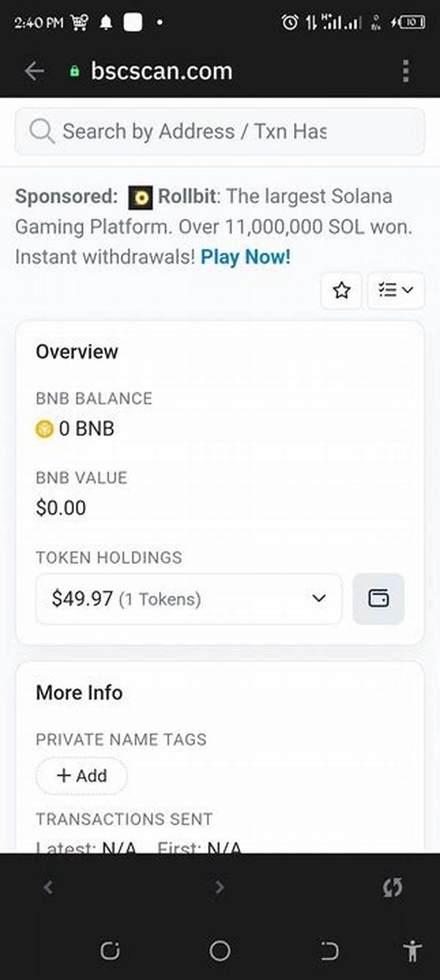Tap the search magnifier icon

click(42, 132)
